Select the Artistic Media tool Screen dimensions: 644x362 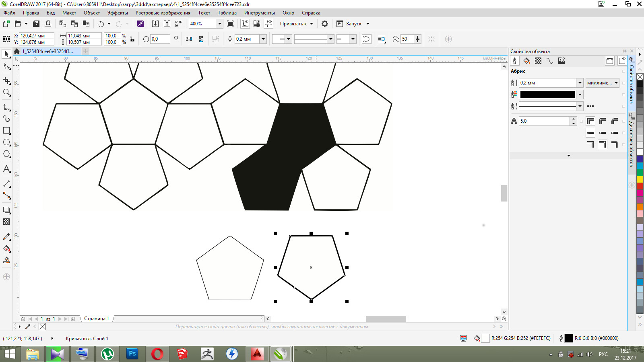tap(6, 119)
